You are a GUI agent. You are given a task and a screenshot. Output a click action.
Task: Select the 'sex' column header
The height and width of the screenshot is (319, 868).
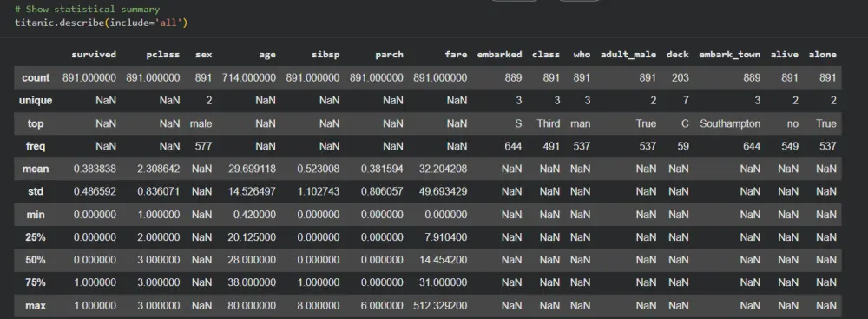tap(204, 55)
